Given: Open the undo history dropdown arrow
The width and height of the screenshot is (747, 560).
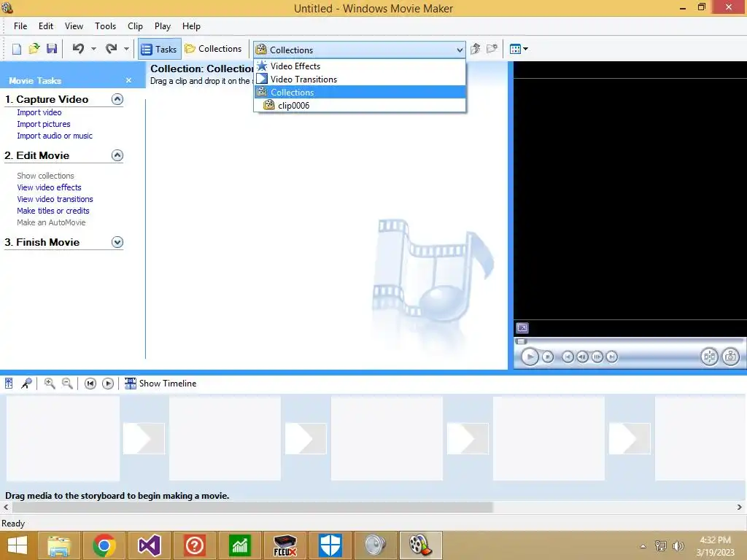Looking at the screenshot, I should (93, 49).
